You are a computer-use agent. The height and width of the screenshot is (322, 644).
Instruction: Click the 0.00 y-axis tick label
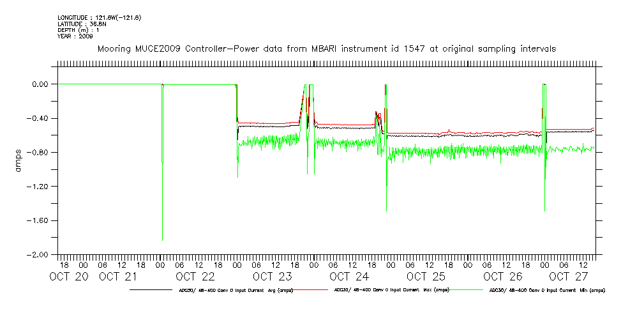[x=41, y=84]
